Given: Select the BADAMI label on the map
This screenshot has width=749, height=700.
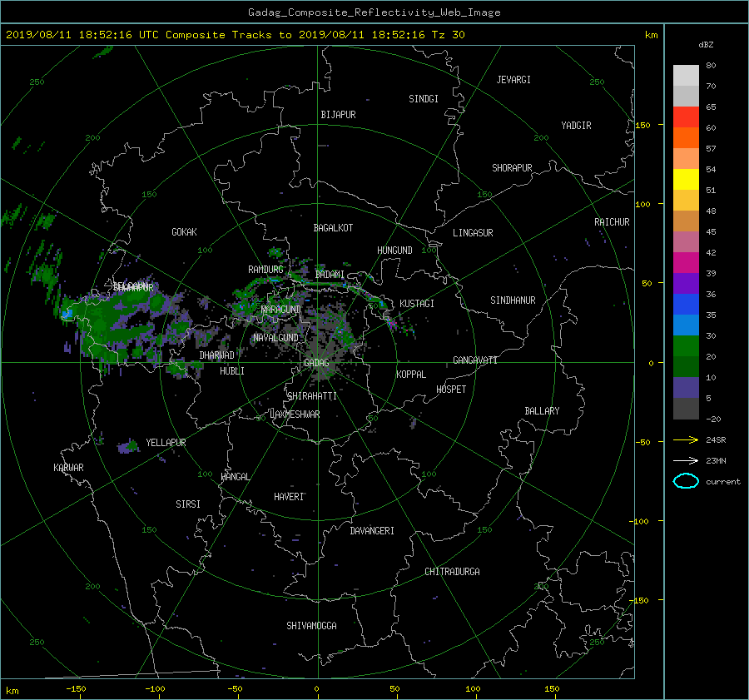Looking at the screenshot, I should pyautogui.click(x=330, y=275).
